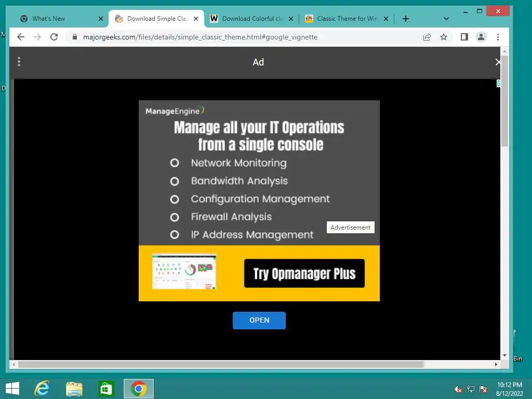
Task: Click the AdChoices icon on ad
Action: 498,83
